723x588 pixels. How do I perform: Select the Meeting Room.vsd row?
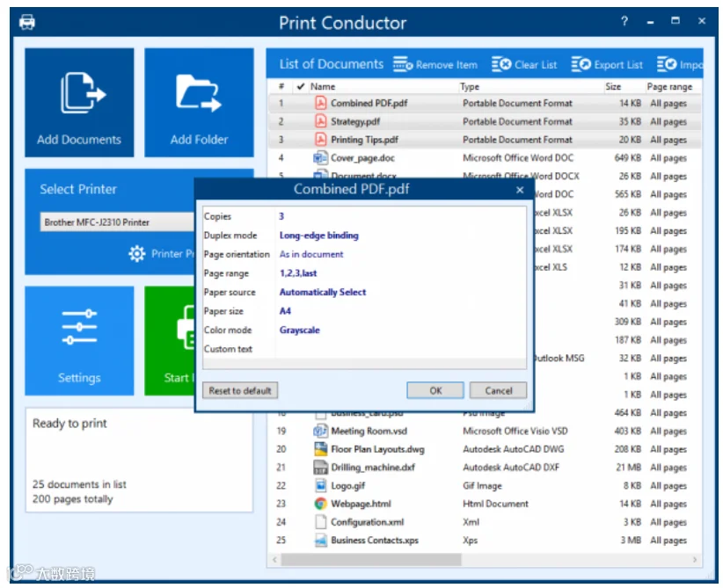[x=485, y=431]
